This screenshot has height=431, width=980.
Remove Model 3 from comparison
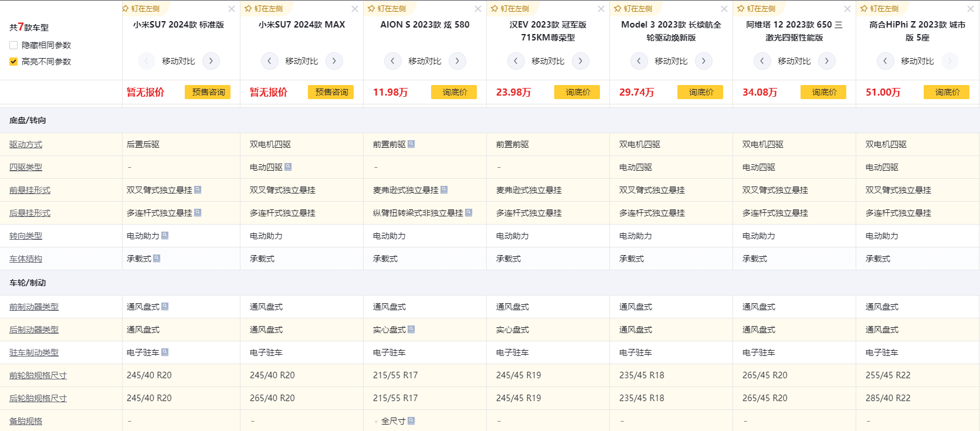(x=724, y=9)
